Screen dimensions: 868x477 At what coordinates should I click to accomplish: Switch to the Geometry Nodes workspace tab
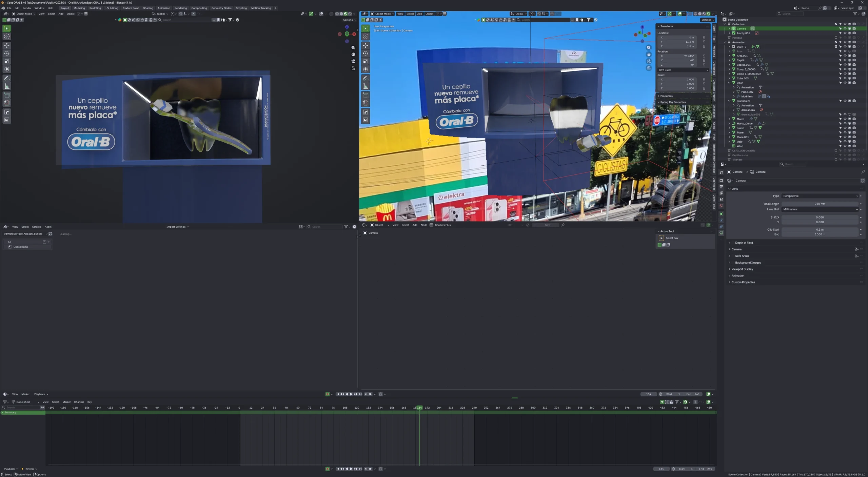[x=221, y=8]
